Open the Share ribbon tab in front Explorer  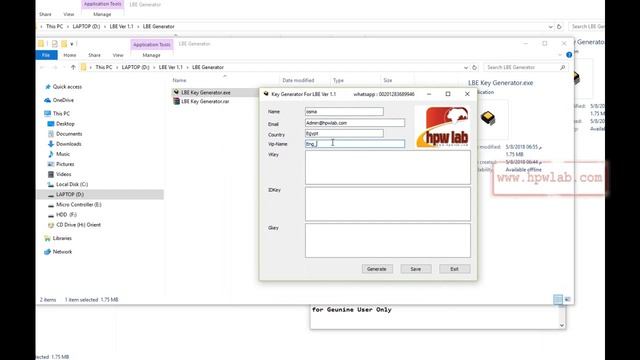94,55
